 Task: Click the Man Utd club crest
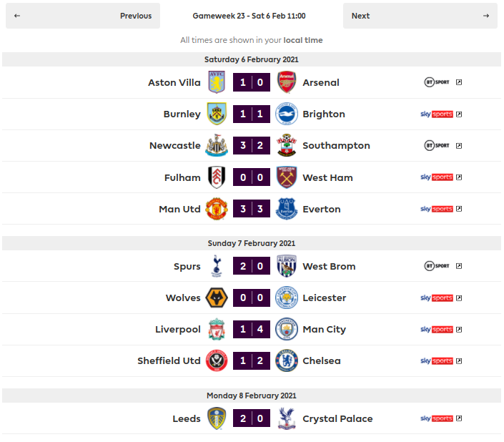(216, 209)
